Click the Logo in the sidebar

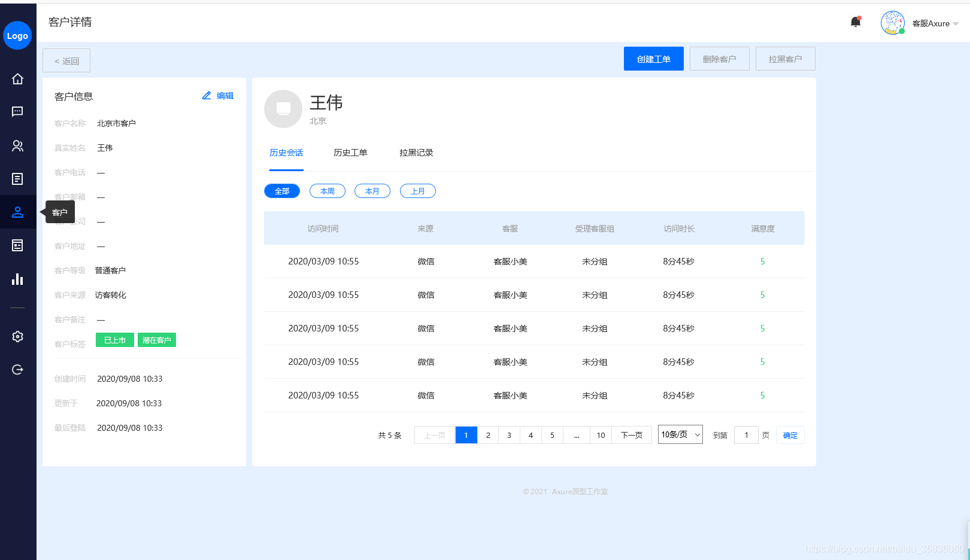click(x=17, y=35)
